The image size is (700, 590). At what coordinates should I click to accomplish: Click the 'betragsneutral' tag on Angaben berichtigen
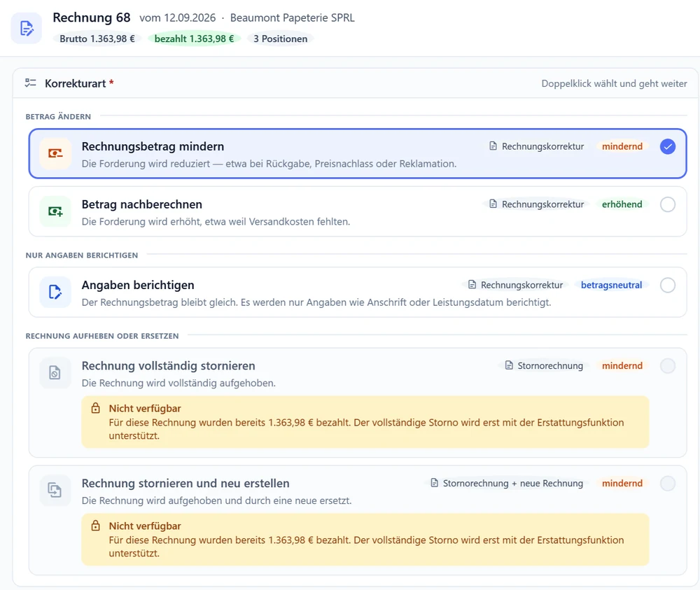(611, 285)
